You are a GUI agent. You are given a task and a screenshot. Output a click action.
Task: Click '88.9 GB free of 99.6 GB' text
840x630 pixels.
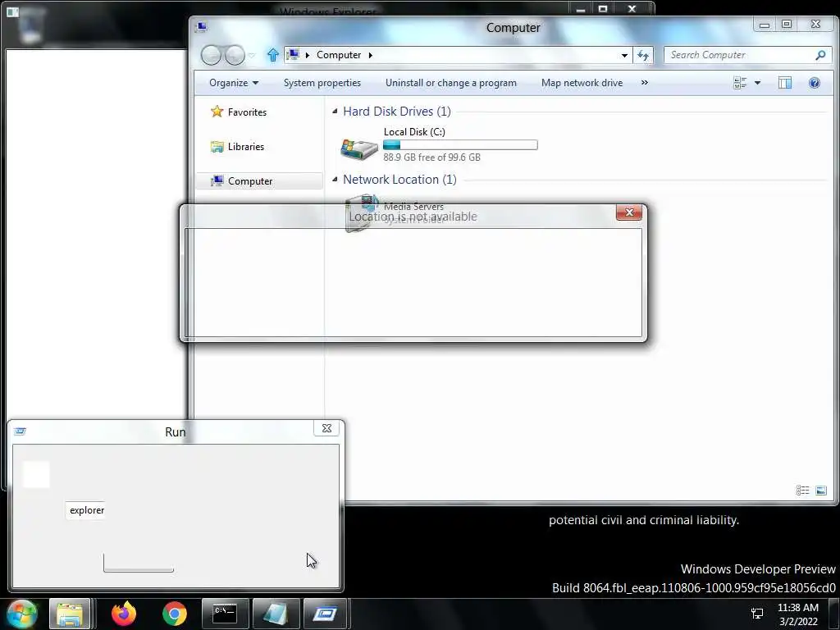coord(431,157)
